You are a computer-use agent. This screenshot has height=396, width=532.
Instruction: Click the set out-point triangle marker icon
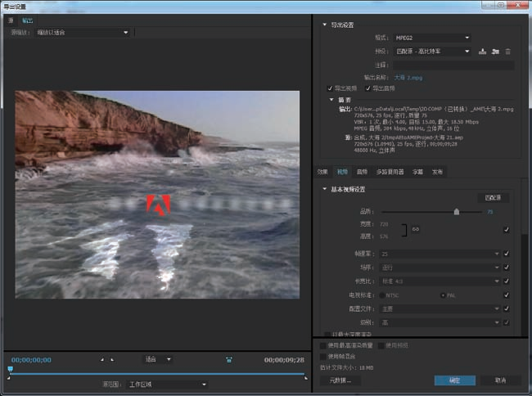pos(114,359)
